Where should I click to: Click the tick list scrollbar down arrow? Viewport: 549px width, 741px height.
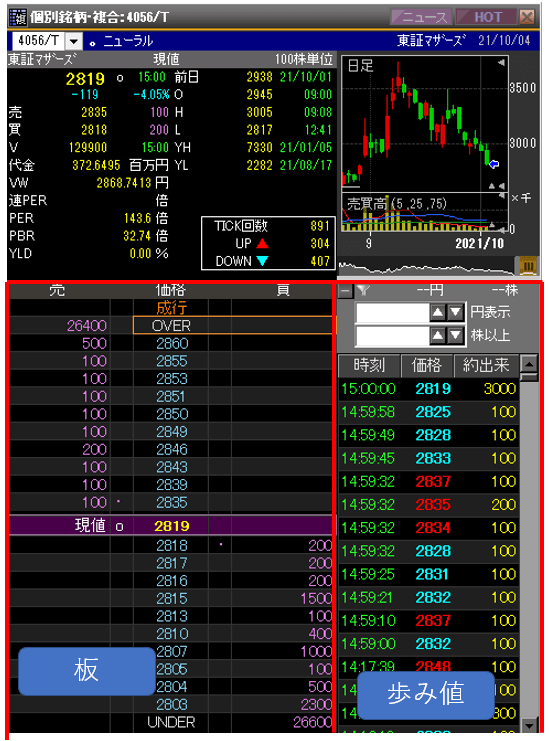click(x=529, y=724)
